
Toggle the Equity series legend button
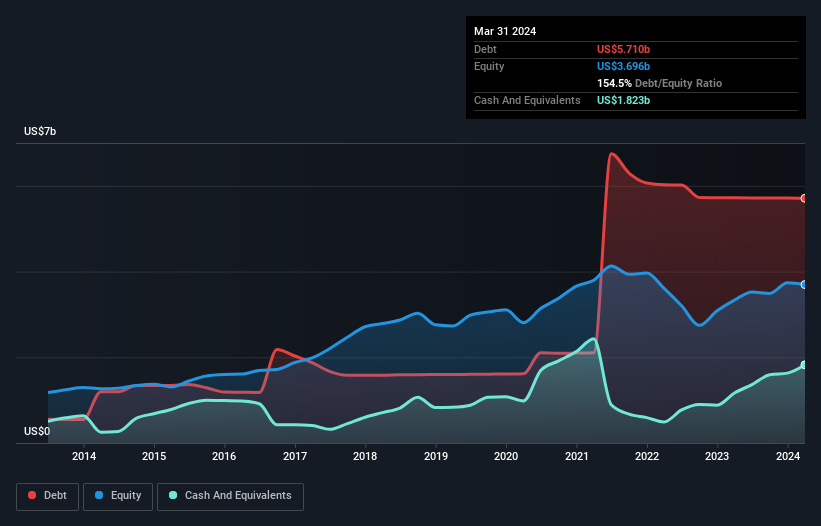[118, 496]
